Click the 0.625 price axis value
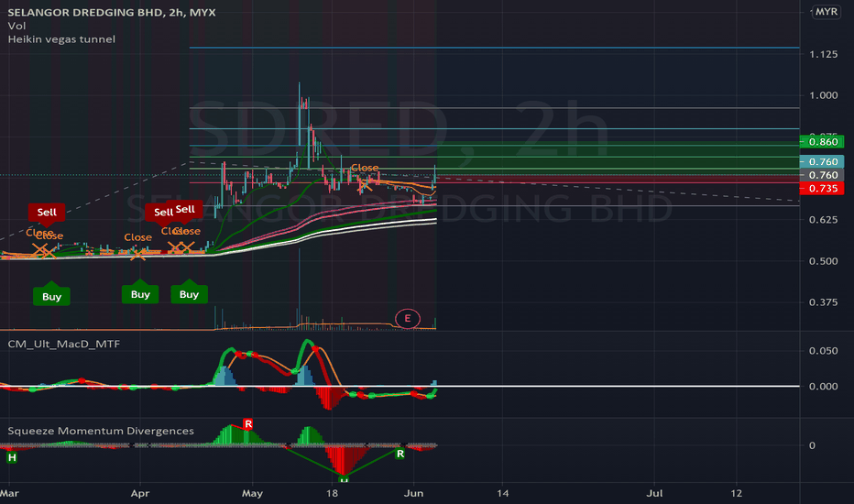The image size is (854, 504). (x=823, y=220)
